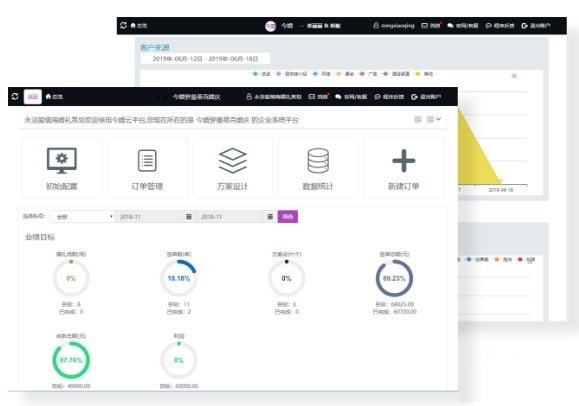Click the chart tool icon at chart top-right
Screen dimensions: 579x406
pos(514,76)
